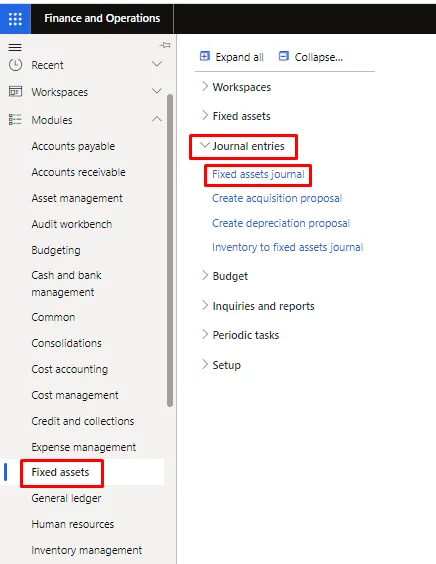The width and height of the screenshot is (436, 564).
Task: Open the Accounts receivable module
Action: (79, 172)
